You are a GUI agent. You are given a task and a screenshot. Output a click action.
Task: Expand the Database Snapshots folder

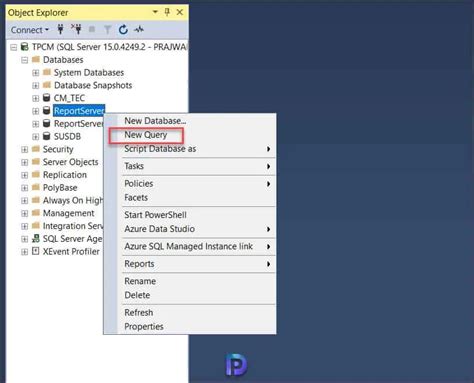[x=36, y=86]
